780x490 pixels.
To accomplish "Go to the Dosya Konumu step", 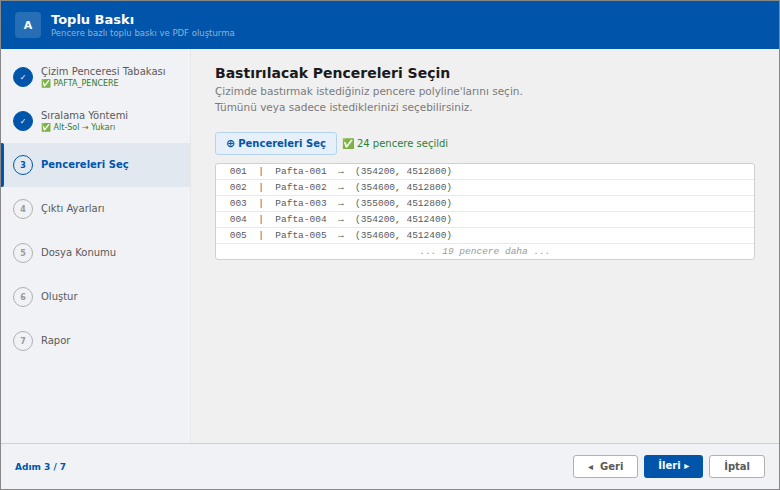I will point(96,253).
